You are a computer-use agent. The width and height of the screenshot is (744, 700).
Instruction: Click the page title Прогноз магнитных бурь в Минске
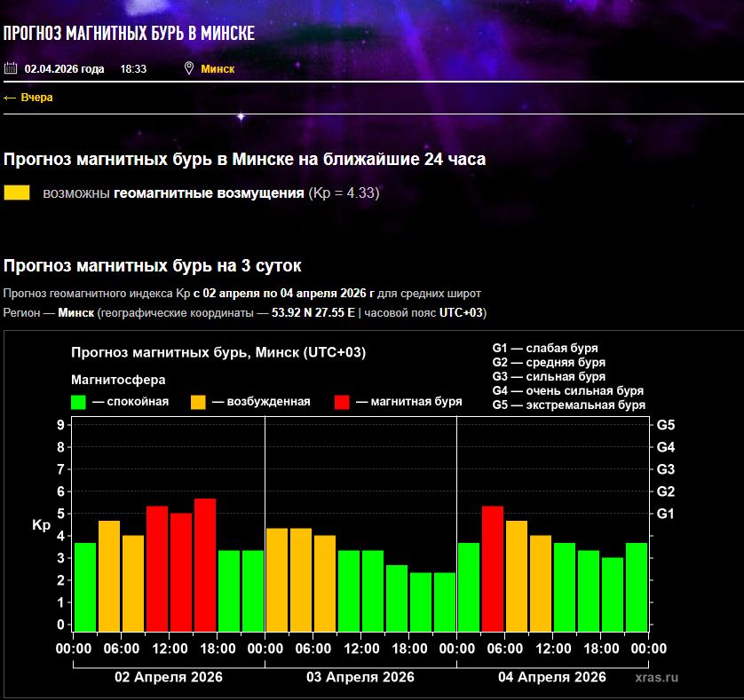pyautogui.click(x=129, y=34)
